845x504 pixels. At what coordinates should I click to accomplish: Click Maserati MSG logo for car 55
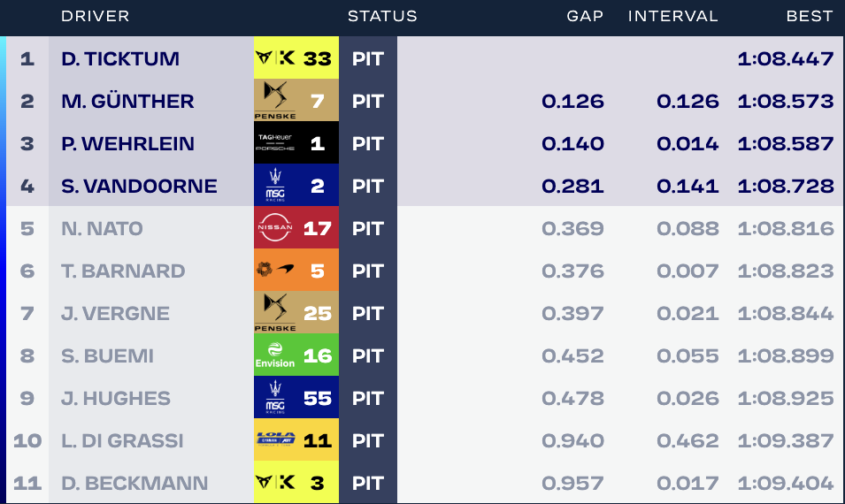[x=275, y=397]
